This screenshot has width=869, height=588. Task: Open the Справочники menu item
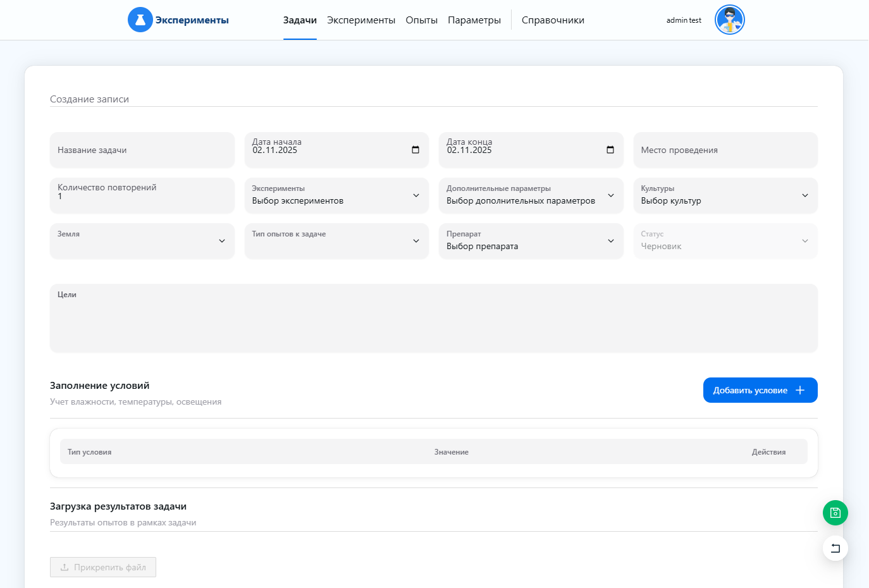point(553,20)
